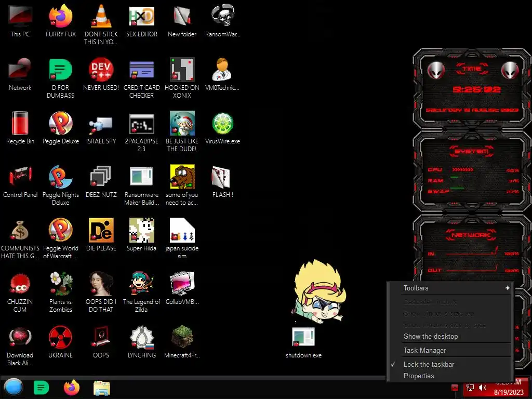Click BE JUST LIKE THE DUDE icon
Viewport: 532px width, 399px height.
point(182,123)
